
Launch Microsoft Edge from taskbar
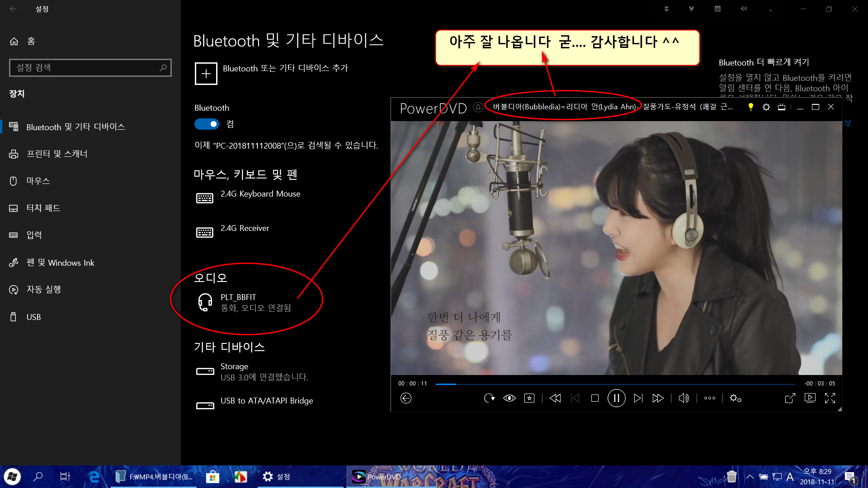click(x=94, y=477)
